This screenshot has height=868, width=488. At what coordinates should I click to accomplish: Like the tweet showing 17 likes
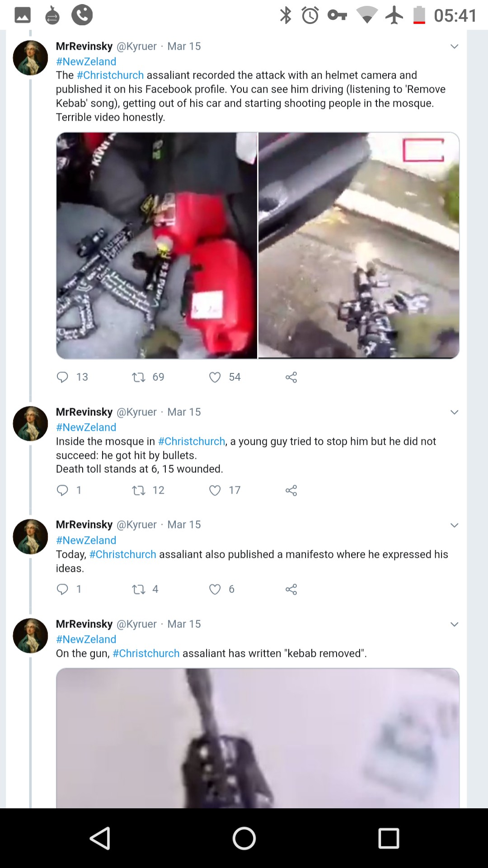click(x=215, y=490)
